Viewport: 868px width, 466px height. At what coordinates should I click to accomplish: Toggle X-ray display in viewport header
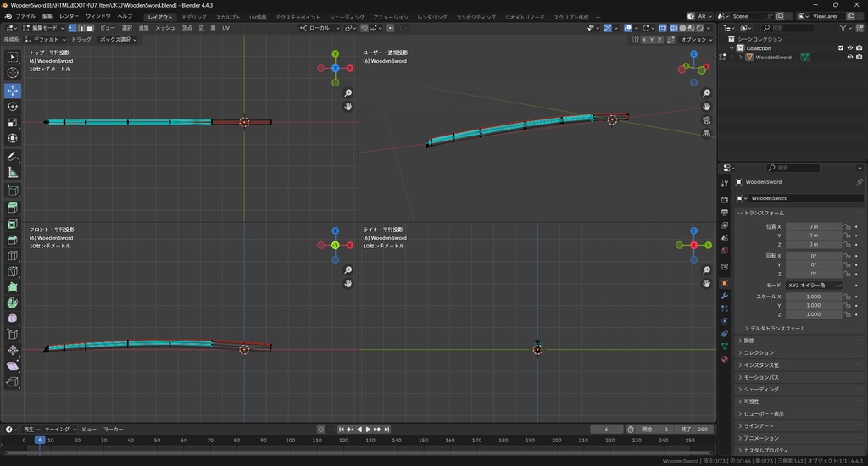(x=663, y=28)
